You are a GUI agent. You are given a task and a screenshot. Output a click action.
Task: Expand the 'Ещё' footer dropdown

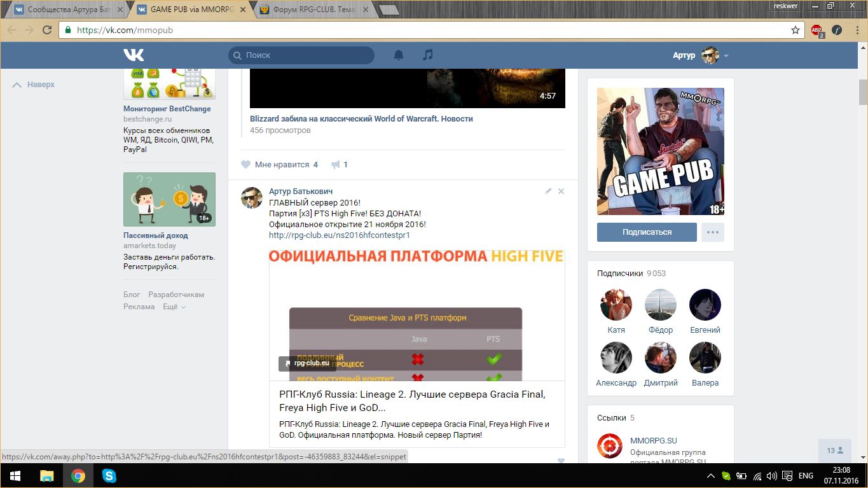coord(174,307)
